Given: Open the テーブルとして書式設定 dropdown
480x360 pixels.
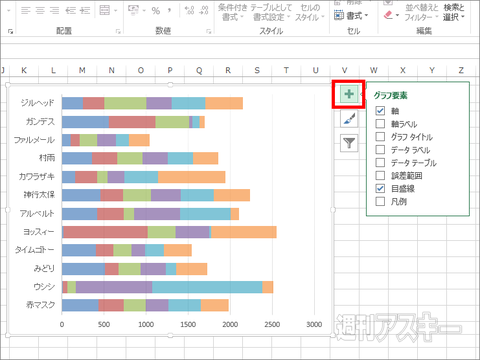Looking at the screenshot, I should coord(271,12).
